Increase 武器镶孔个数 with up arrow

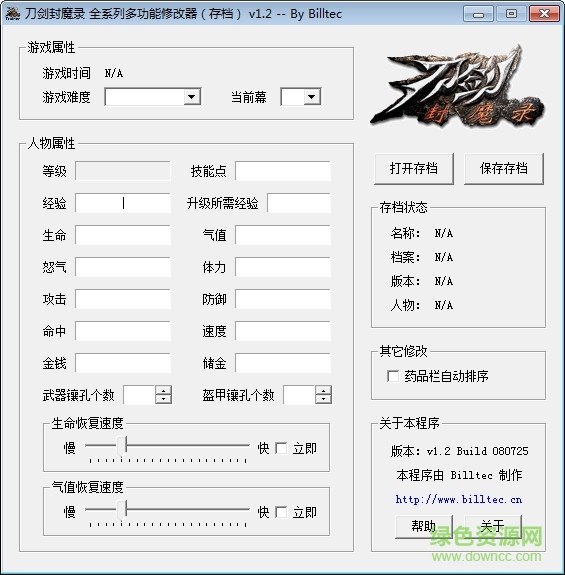pyautogui.click(x=163, y=390)
